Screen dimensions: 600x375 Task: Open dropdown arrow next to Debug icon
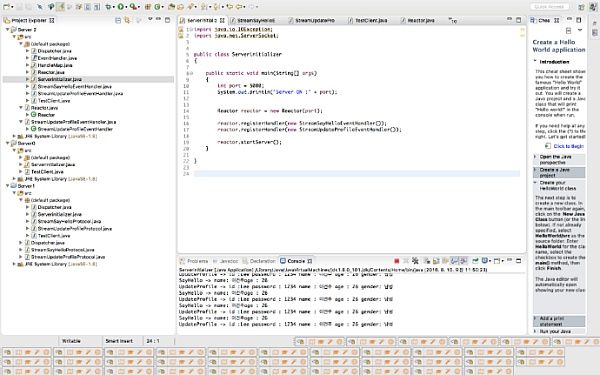(114, 7)
